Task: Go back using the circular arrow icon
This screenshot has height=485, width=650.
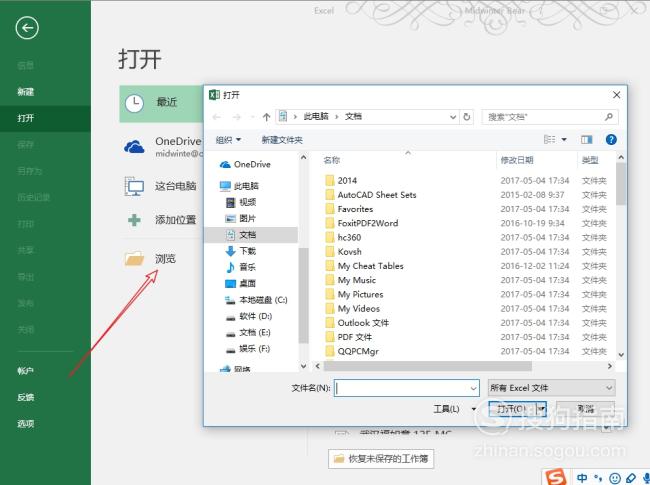Action: [27, 28]
